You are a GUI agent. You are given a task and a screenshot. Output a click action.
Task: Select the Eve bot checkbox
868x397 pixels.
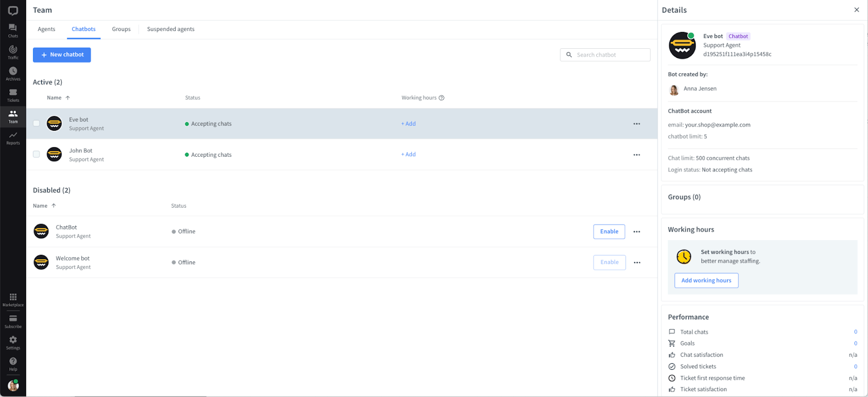tap(36, 123)
